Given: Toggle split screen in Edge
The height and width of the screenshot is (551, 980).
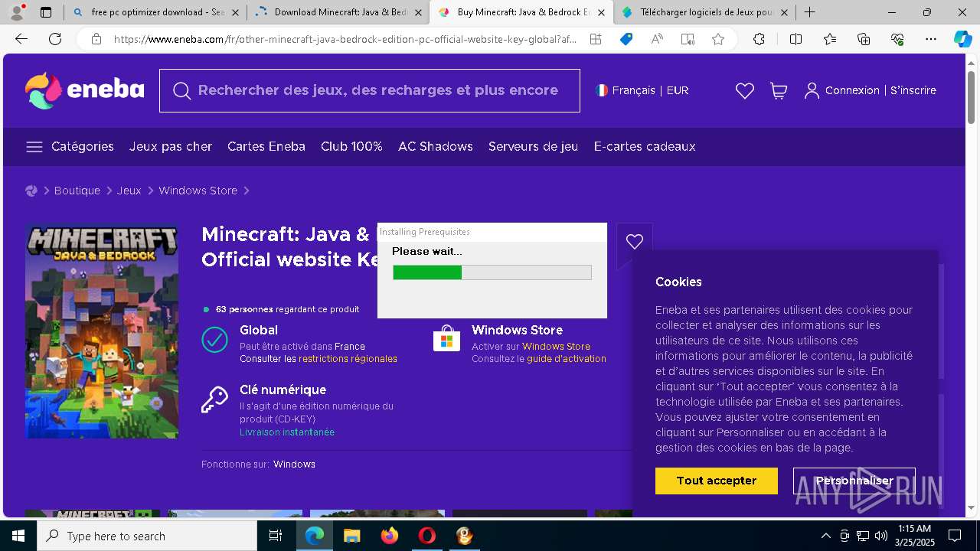Looking at the screenshot, I should 795,39.
